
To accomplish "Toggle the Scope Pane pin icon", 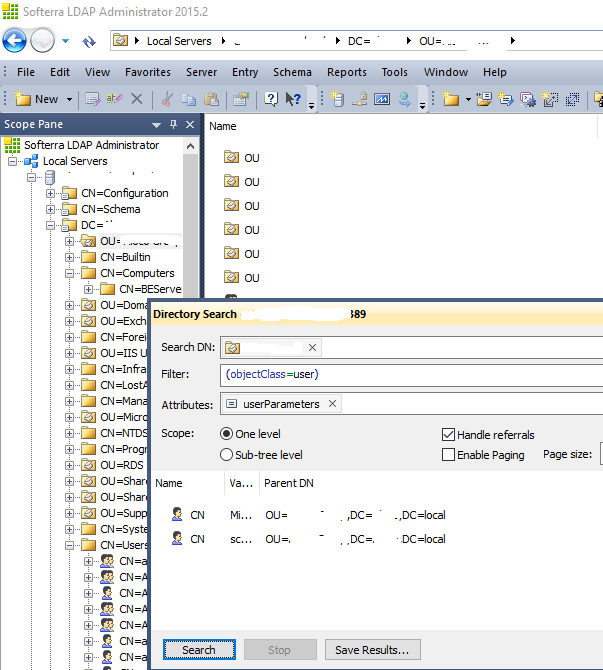I will 173,124.
